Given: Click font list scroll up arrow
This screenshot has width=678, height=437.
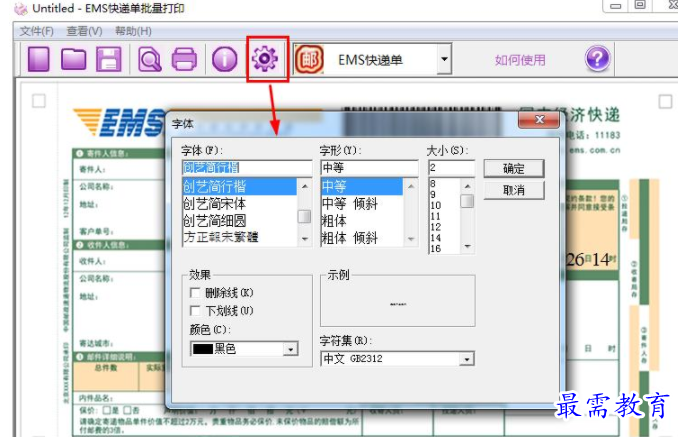Looking at the screenshot, I should point(305,186).
